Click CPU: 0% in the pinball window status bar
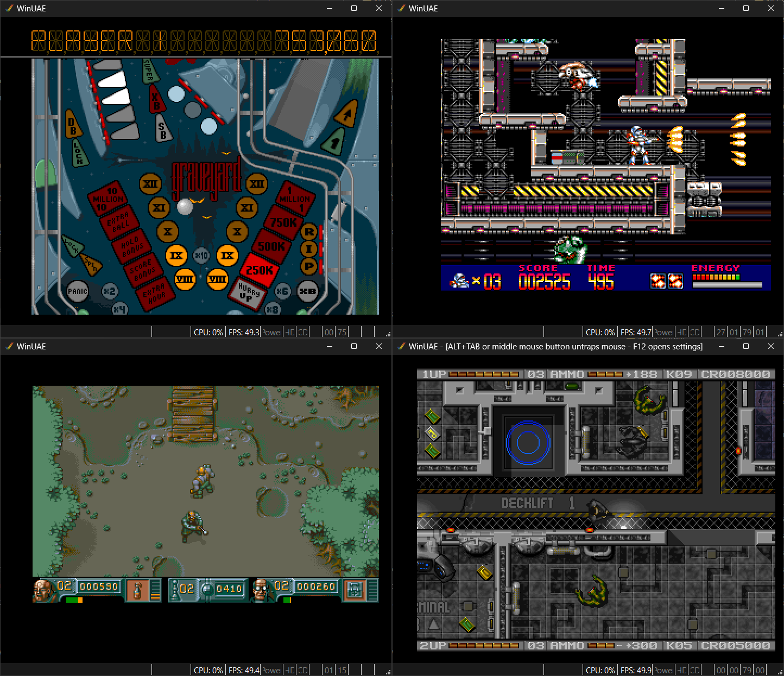The image size is (784, 676). pos(208,332)
